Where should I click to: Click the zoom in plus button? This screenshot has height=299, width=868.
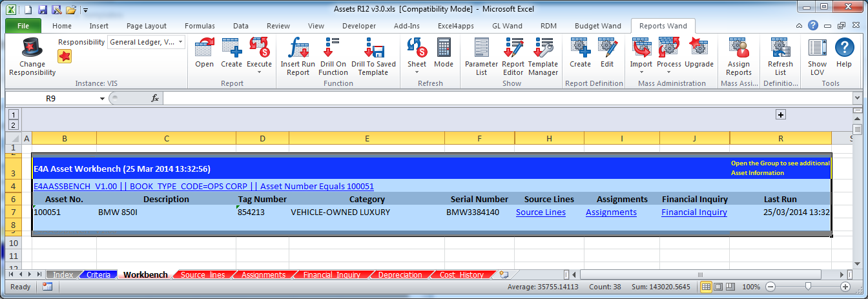pyautogui.click(x=845, y=286)
